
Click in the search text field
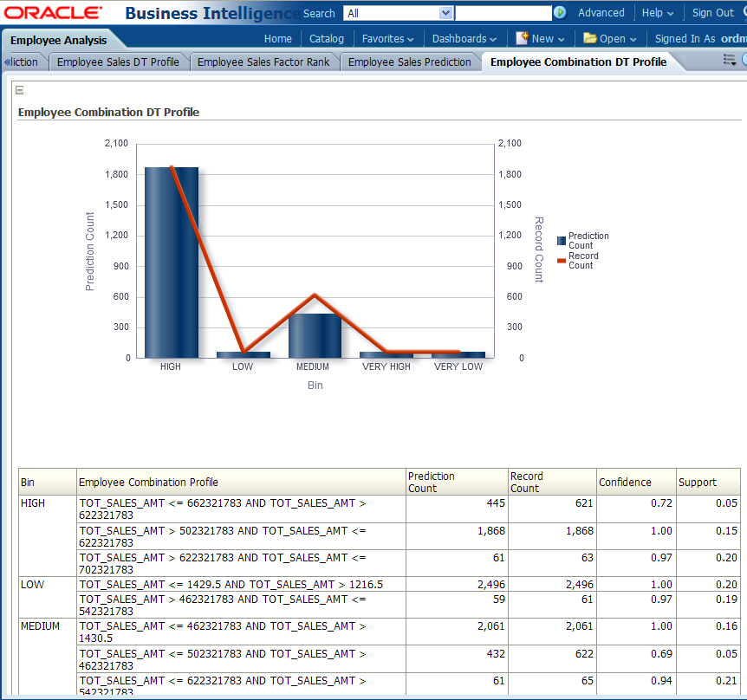click(503, 13)
